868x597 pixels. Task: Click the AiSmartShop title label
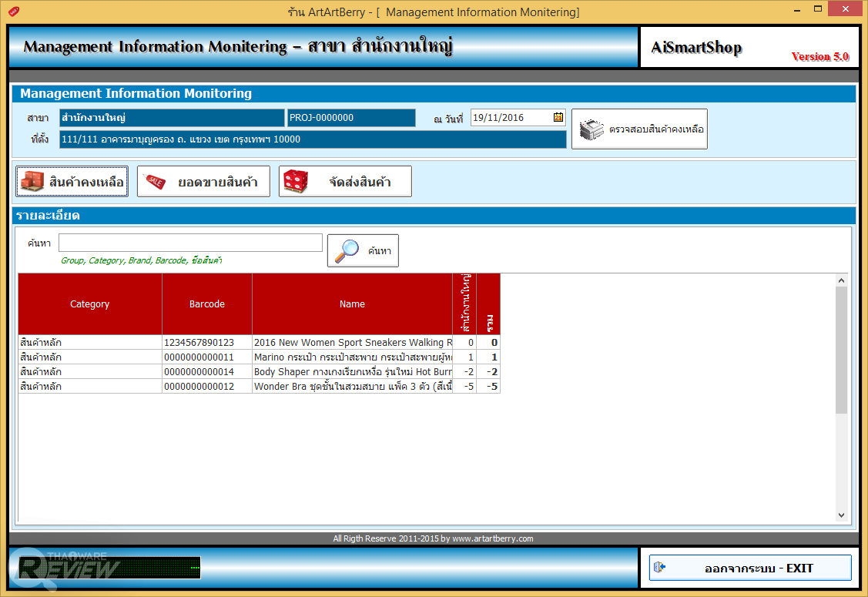point(696,48)
